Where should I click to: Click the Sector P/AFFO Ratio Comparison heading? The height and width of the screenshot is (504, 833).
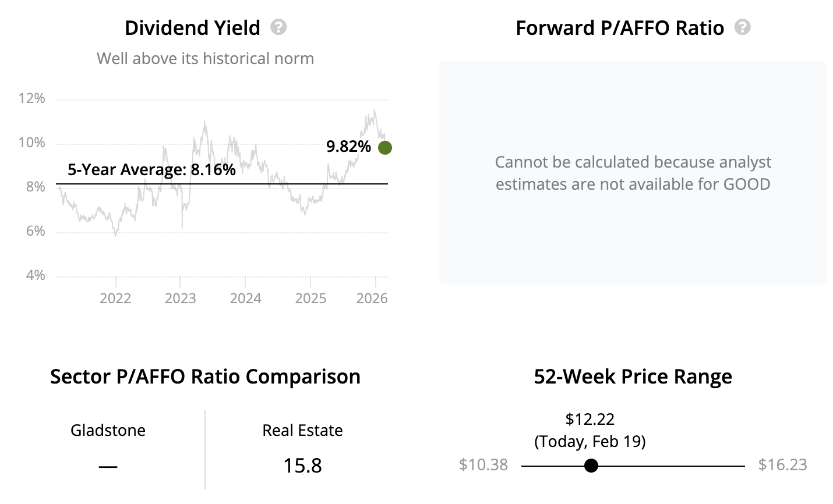click(205, 377)
